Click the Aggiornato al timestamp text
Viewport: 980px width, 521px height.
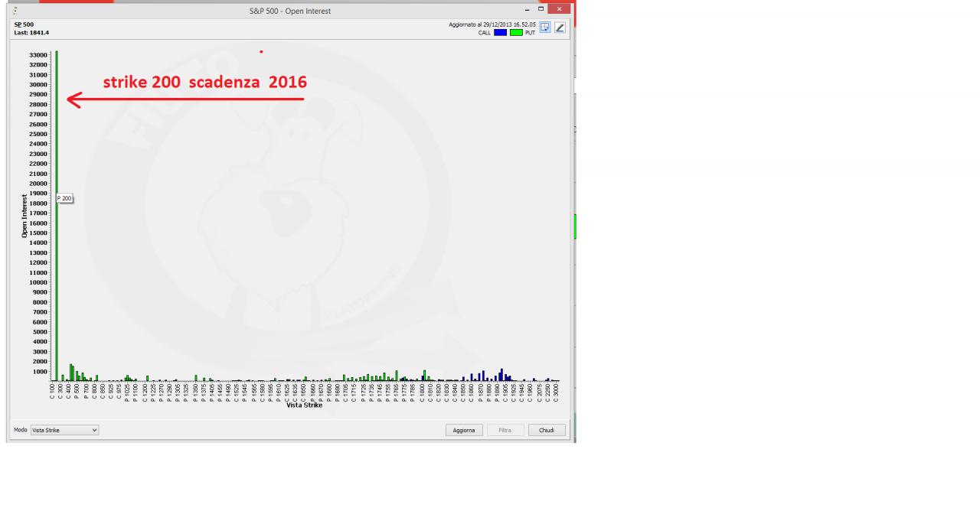tap(492, 24)
